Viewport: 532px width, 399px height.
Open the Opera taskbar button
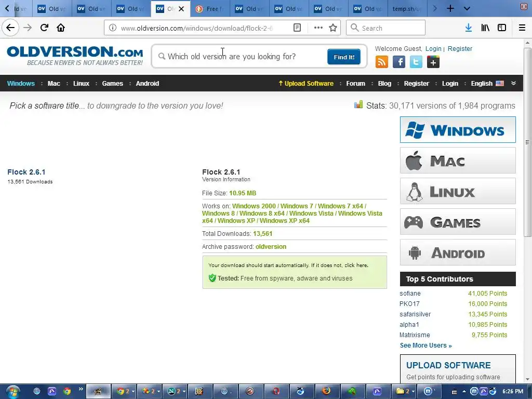(276, 391)
